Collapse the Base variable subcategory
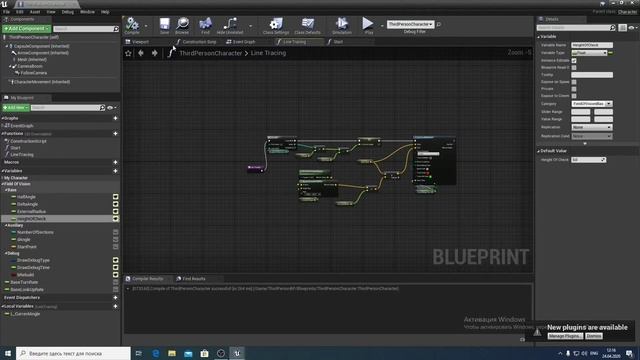The width and height of the screenshot is (640, 360). pyautogui.click(x=6, y=190)
